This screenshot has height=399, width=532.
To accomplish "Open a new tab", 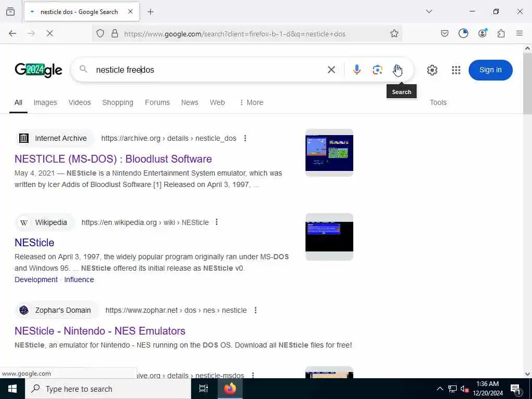I will click(x=150, y=12).
